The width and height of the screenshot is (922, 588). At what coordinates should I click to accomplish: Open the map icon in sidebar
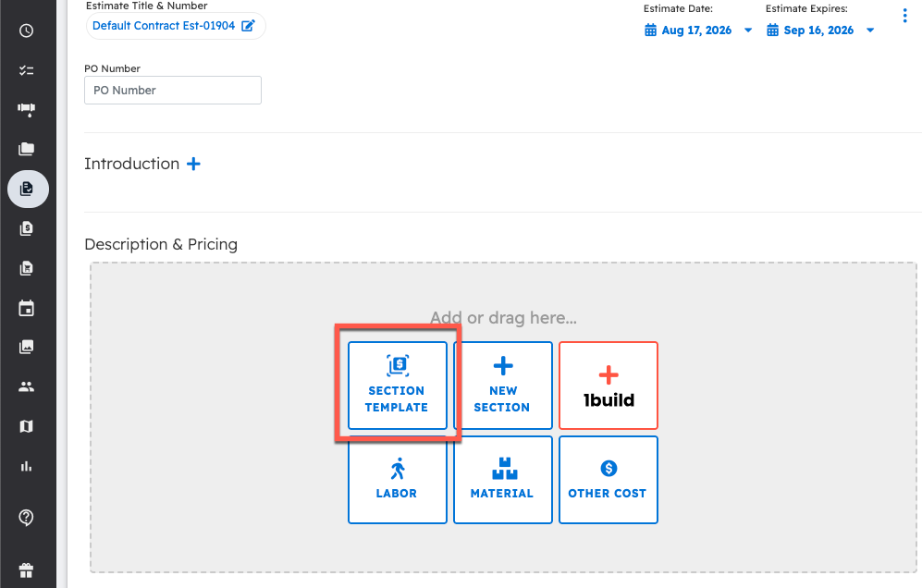pyautogui.click(x=27, y=426)
